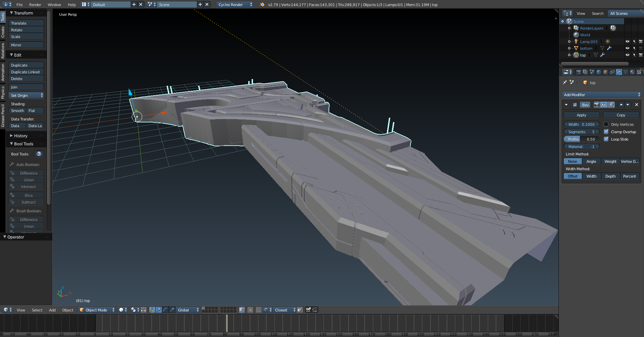The width and height of the screenshot is (644, 337).
Task: Open the Render menu in top bar
Action: tap(35, 5)
